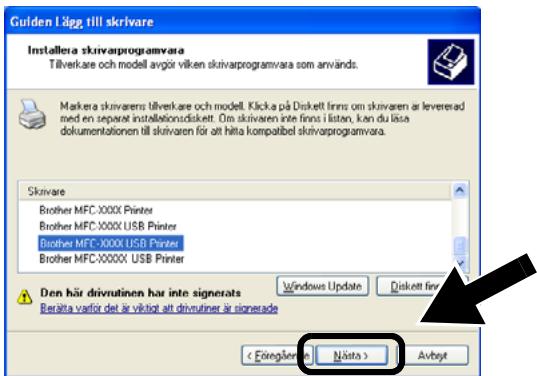Click the printer list scroll up arrow

[460, 190]
